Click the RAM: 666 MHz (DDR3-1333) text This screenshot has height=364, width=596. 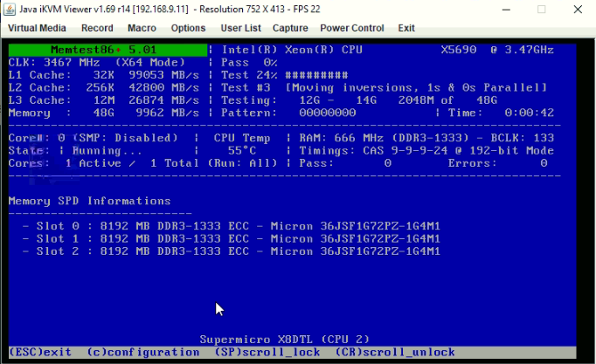click(384, 138)
